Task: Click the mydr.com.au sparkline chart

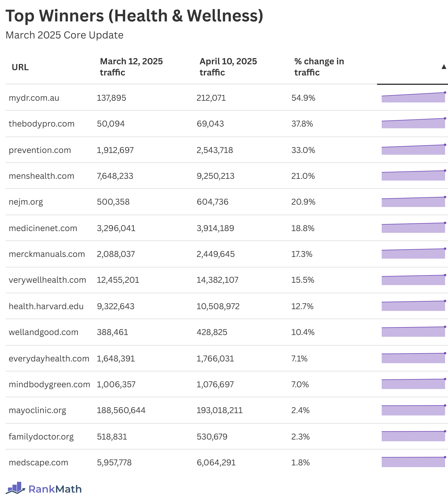Action: [414, 97]
